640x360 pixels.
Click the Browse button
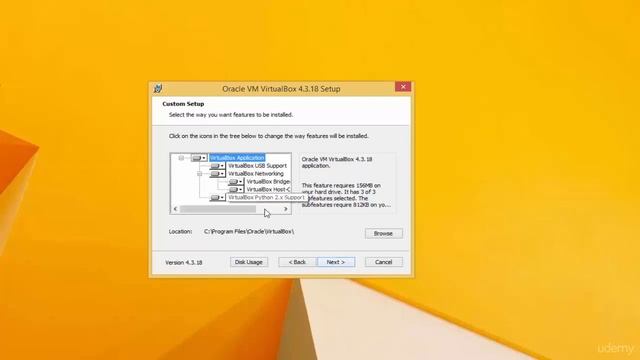383,233
